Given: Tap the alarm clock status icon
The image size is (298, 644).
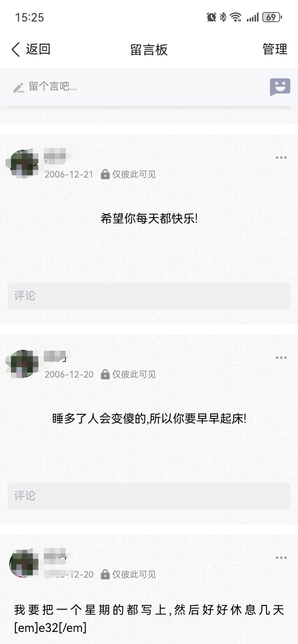Looking at the screenshot, I should [211, 17].
